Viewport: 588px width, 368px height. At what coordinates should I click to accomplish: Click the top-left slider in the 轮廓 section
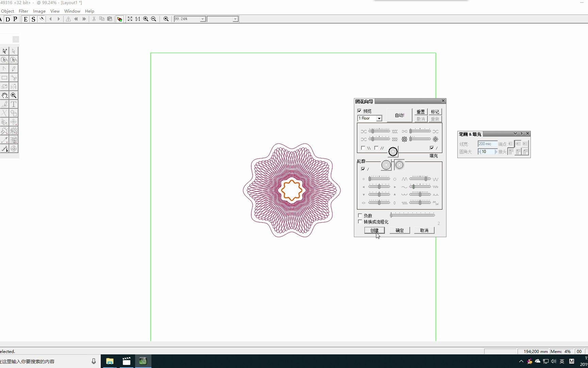[x=379, y=179]
